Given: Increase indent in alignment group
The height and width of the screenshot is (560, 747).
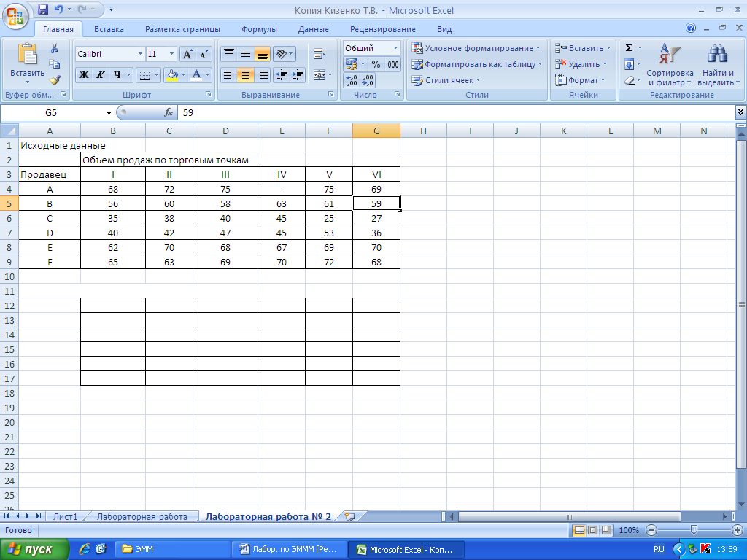Looking at the screenshot, I should tap(298, 75).
